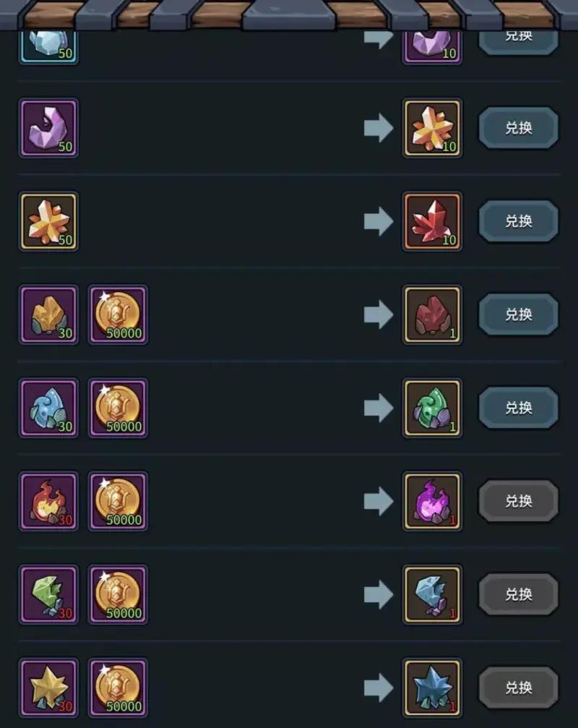
Task: Select the gold ore item costing 30
Action: tap(48, 314)
